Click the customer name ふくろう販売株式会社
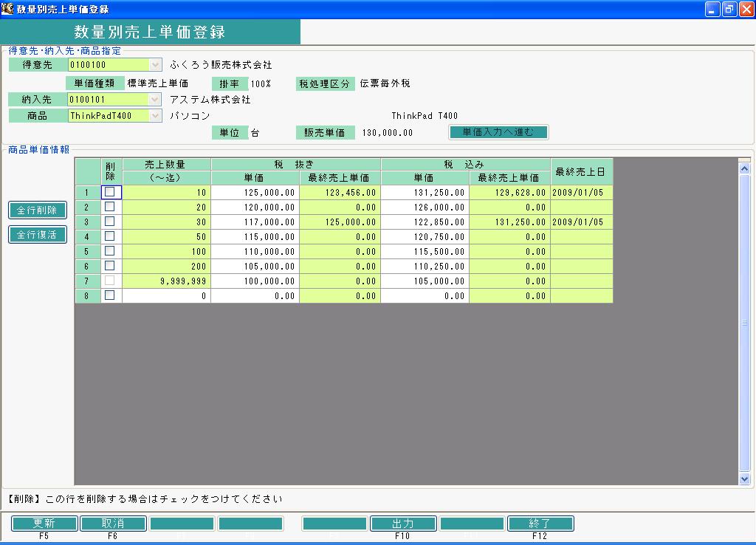This screenshot has width=756, height=545. coord(221,65)
